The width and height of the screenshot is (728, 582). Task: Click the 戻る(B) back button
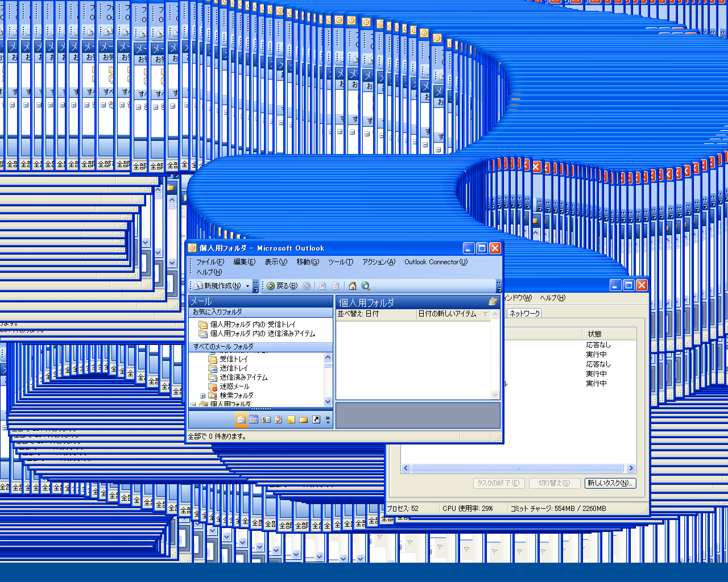pos(282,286)
